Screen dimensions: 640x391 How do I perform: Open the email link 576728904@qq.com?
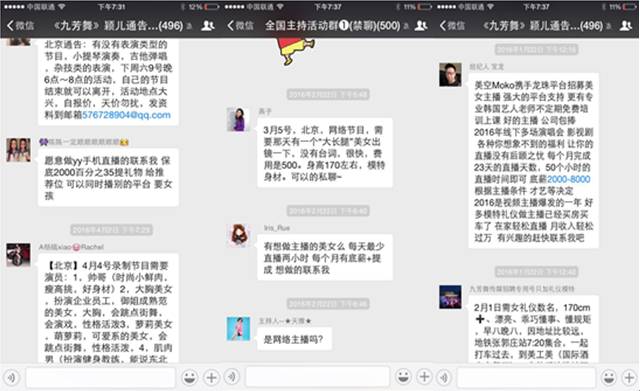[x=127, y=115]
